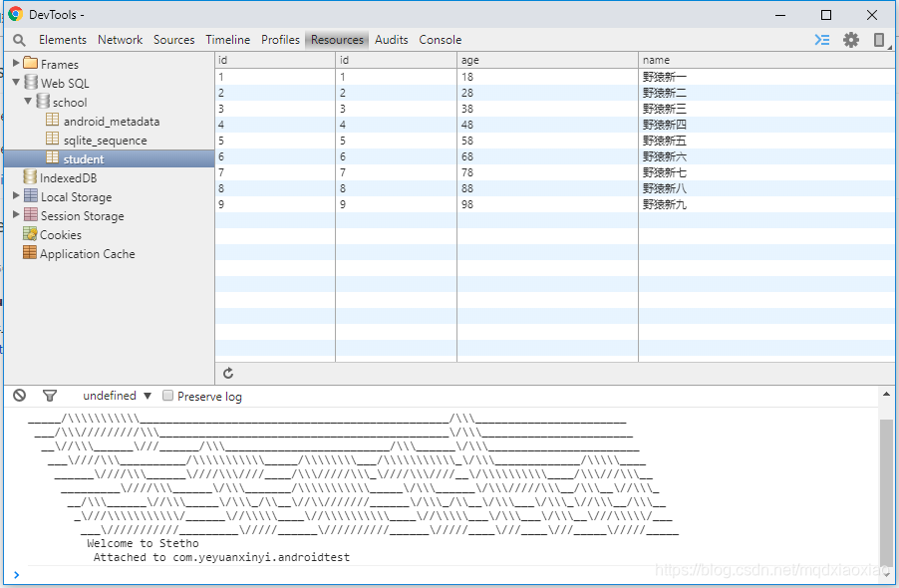Click the sqlite_sequence table icon
Screen dimensions: 899x588
point(52,139)
